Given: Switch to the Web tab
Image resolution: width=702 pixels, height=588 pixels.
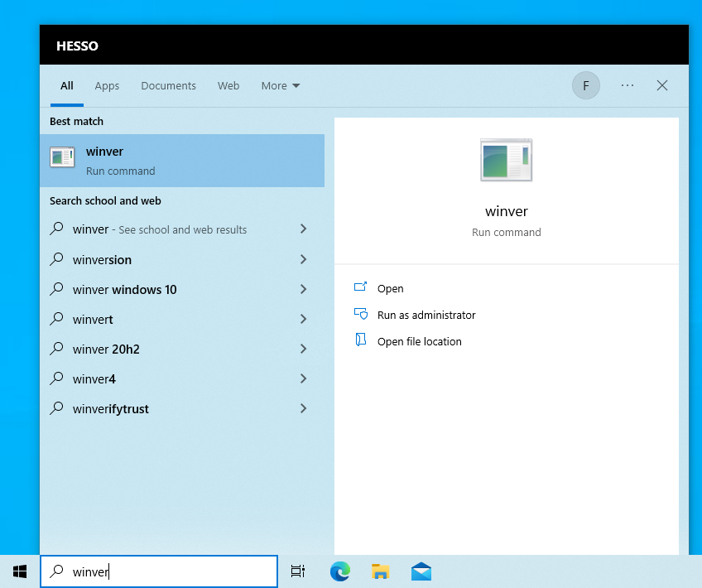Looking at the screenshot, I should [x=228, y=85].
